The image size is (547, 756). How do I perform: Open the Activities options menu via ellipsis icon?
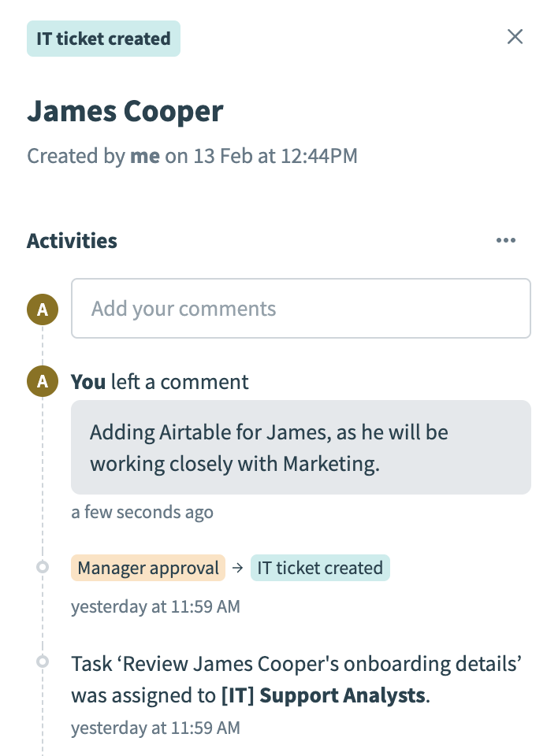pyautogui.click(x=505, y=240)
